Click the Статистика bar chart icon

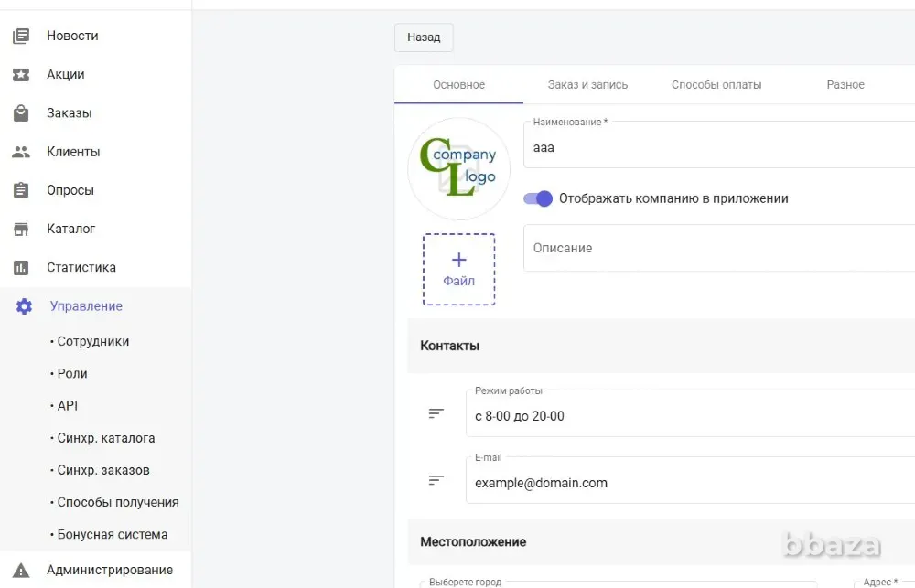point(21,267)
